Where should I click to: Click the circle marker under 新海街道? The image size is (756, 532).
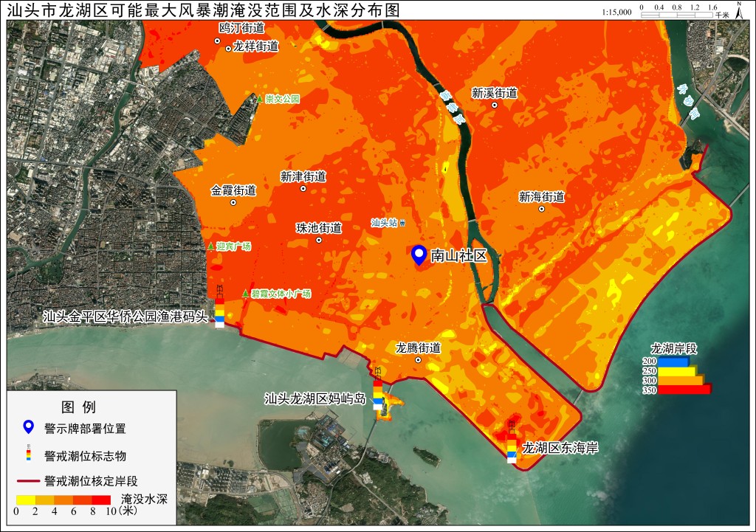click(541, 209)
